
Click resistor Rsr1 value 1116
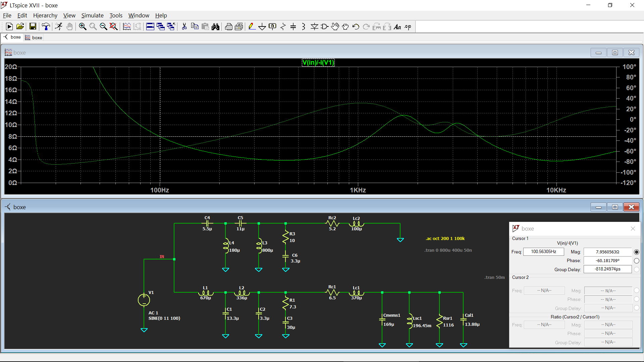click(448, 325)
